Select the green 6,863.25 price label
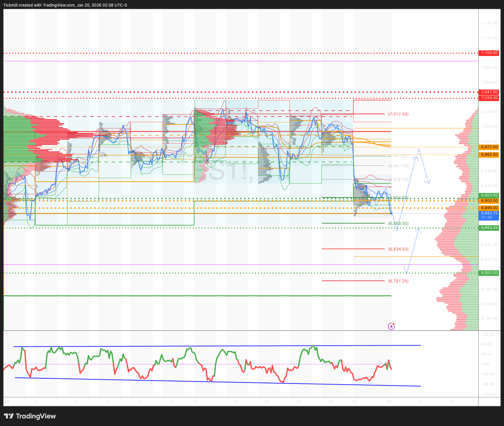This screenshot has height=426, width=504. point(489,228)
